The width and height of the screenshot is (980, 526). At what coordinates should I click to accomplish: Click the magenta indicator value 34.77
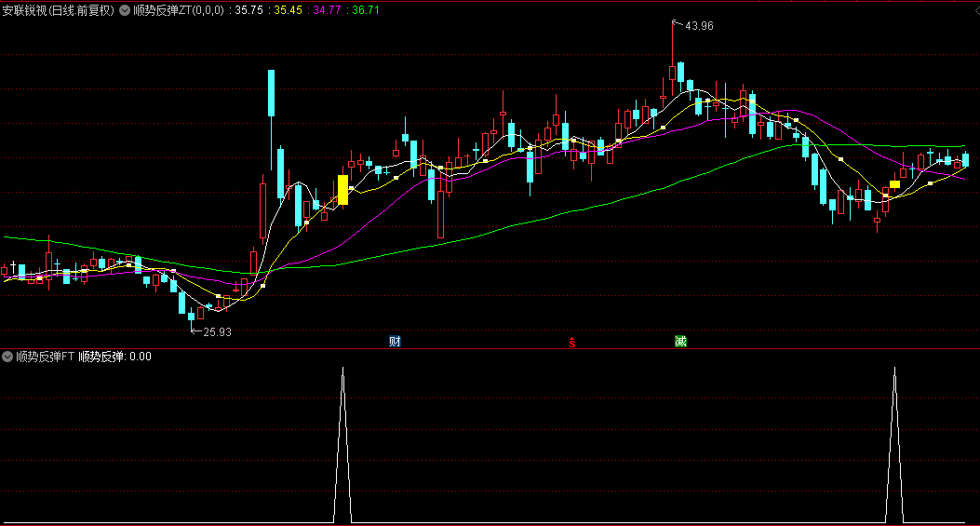click(x=327, y=10)
